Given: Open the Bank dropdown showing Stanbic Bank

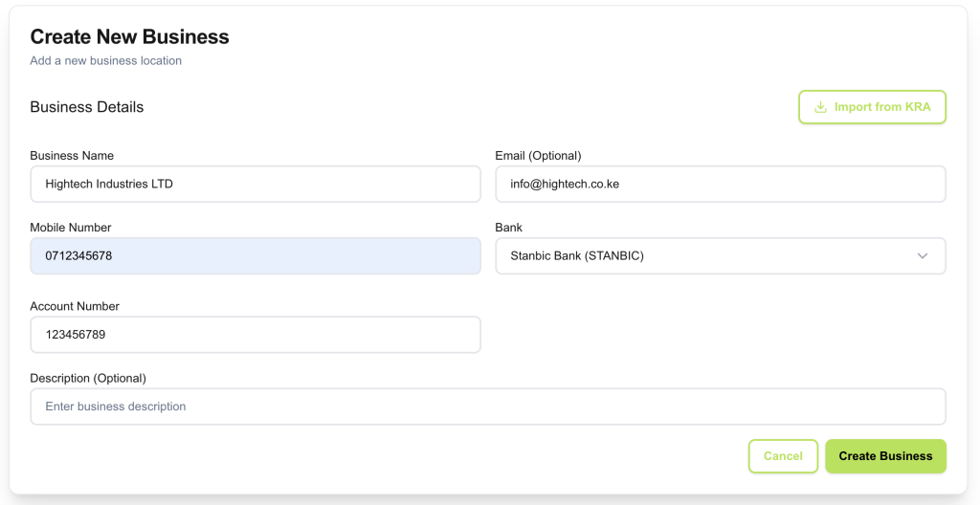Looking at the screenshot, I should point(721,255).
